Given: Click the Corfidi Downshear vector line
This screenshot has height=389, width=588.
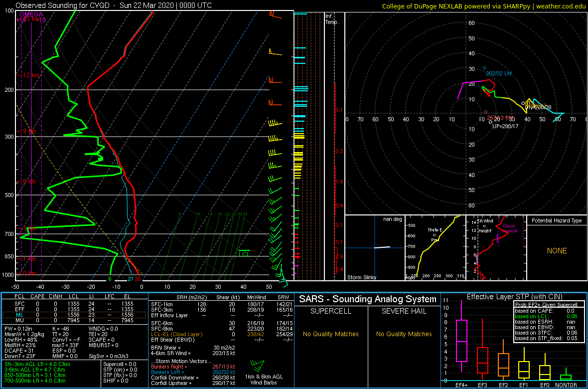Looking at the screenshot, I should [x=193, y=378].
